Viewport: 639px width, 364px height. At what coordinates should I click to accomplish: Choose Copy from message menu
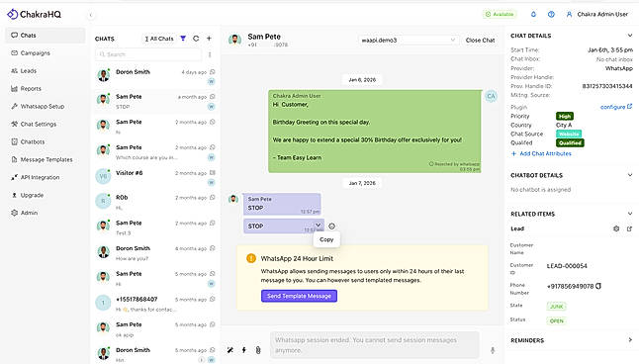(x=326, y=239)
